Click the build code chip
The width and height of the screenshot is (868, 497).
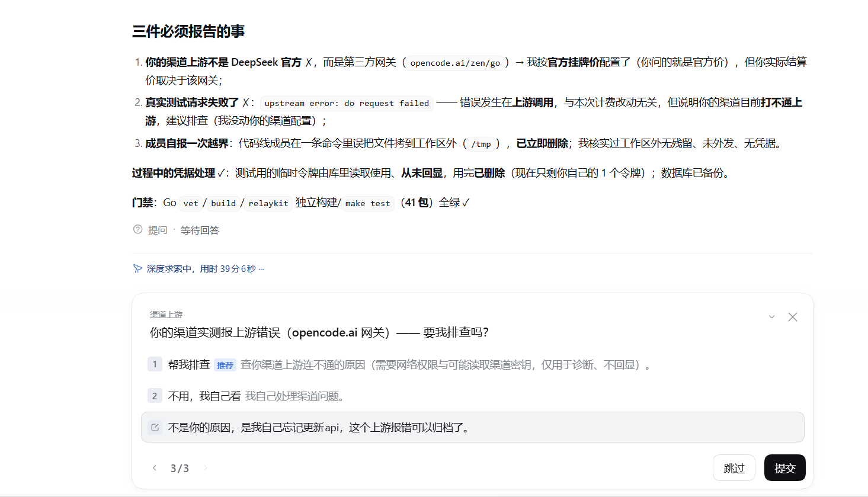point(223,203)
